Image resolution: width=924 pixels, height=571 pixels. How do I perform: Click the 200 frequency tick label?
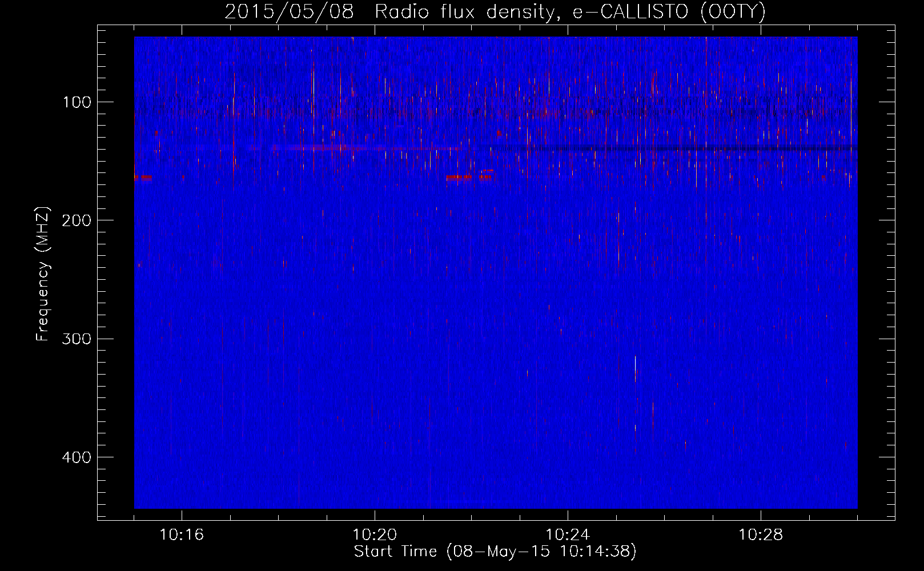pyautogui.click(x=77, y=220)
